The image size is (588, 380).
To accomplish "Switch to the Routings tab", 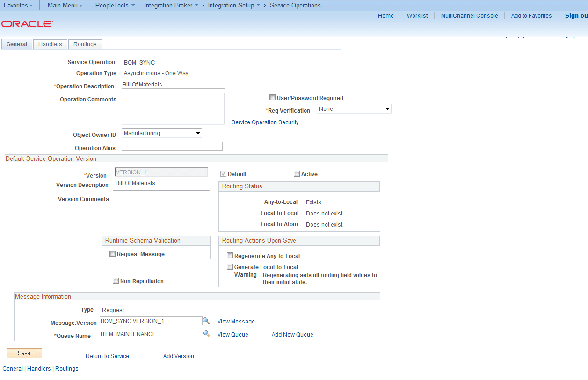I will [x=85, y=44].
